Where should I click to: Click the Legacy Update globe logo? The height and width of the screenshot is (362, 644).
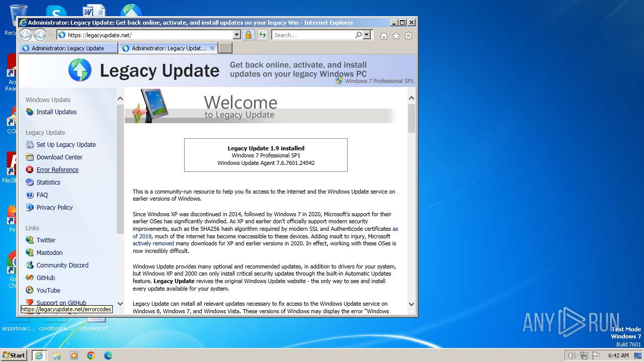click(80, 70)
